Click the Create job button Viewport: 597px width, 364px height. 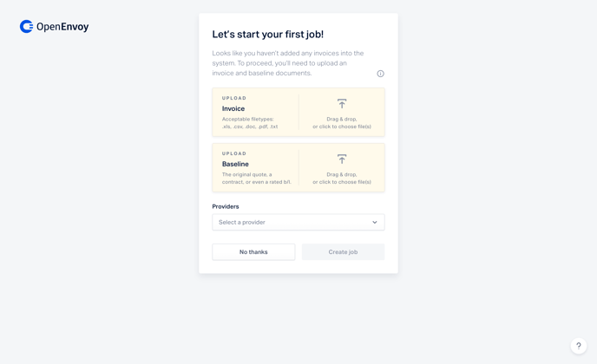point(343,252)
